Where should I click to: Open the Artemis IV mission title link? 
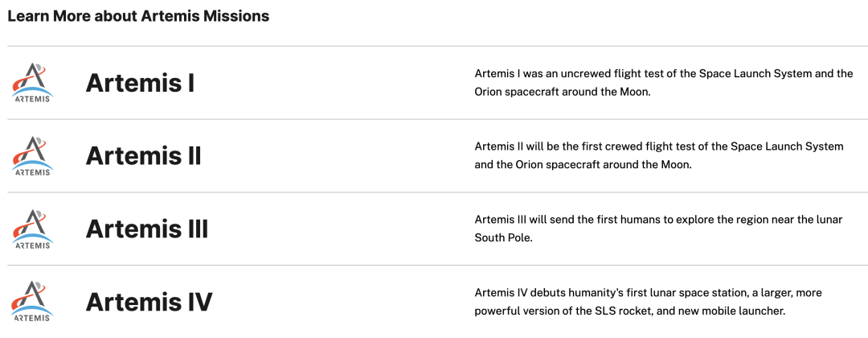(x=149, y=302)
